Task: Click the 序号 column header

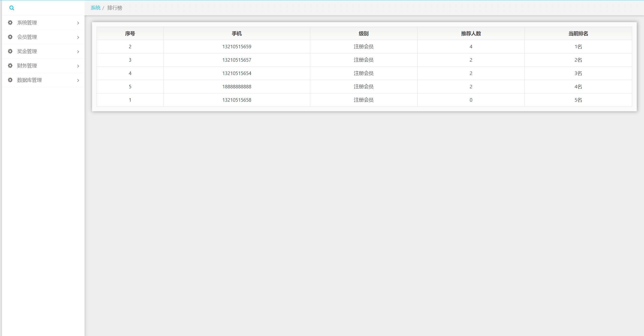Action: 130,33
